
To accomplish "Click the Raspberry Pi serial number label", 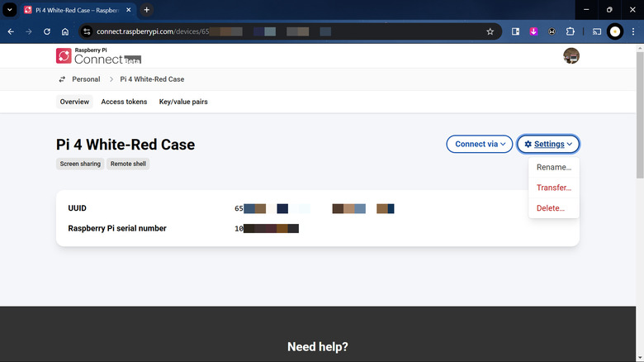I will [117, 228].
